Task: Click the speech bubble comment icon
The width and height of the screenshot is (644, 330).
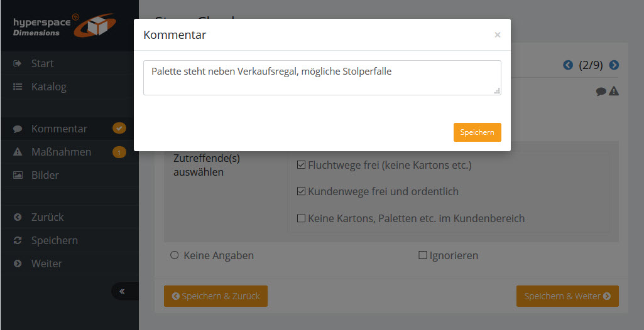Action: coord(601,92)
